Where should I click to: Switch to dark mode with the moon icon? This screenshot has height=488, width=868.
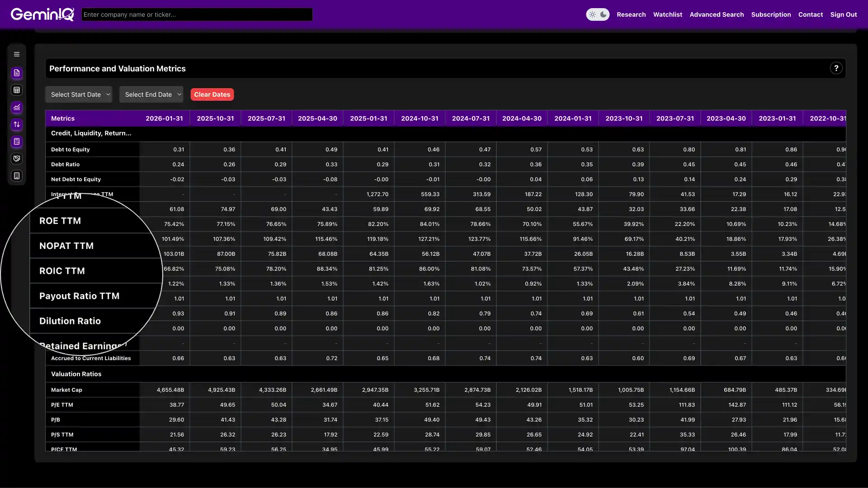(x=604, y=14)
